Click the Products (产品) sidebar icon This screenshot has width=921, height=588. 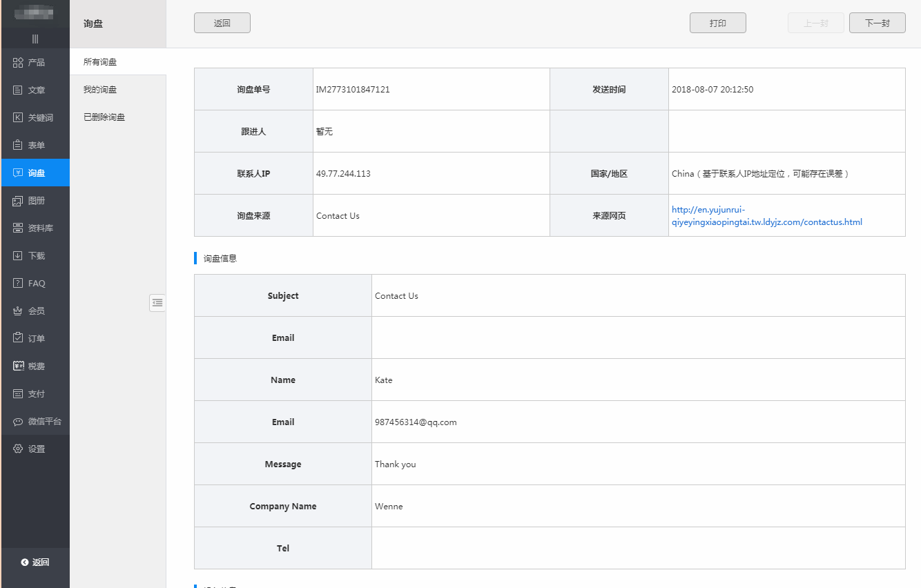click(19, 63)
